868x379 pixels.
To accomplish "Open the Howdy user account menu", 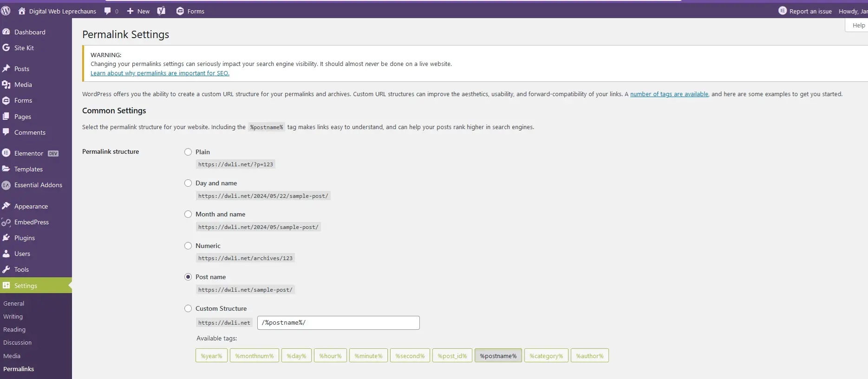I will [853, 11].
